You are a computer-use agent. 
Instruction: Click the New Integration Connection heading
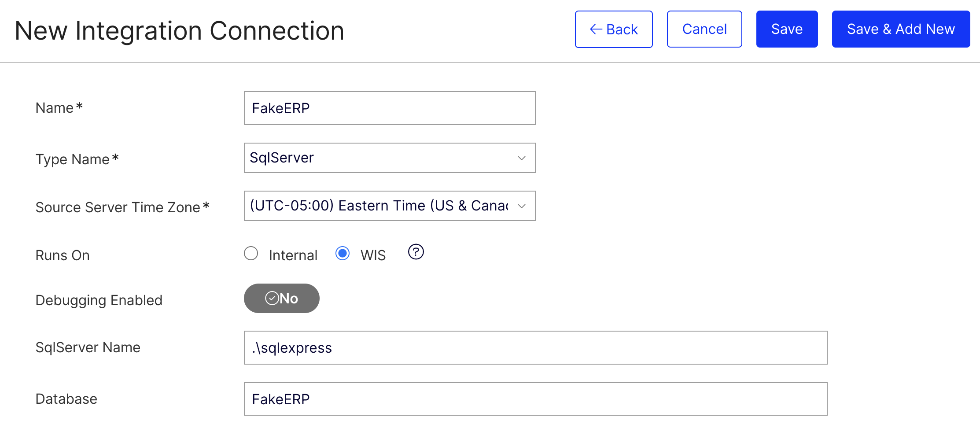179,31
